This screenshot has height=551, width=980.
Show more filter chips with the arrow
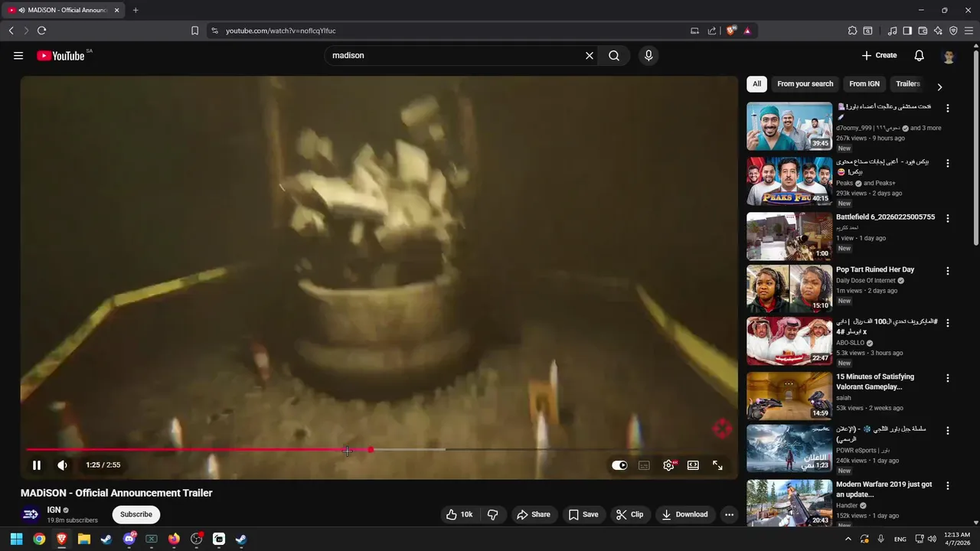[x=939, y=86]
